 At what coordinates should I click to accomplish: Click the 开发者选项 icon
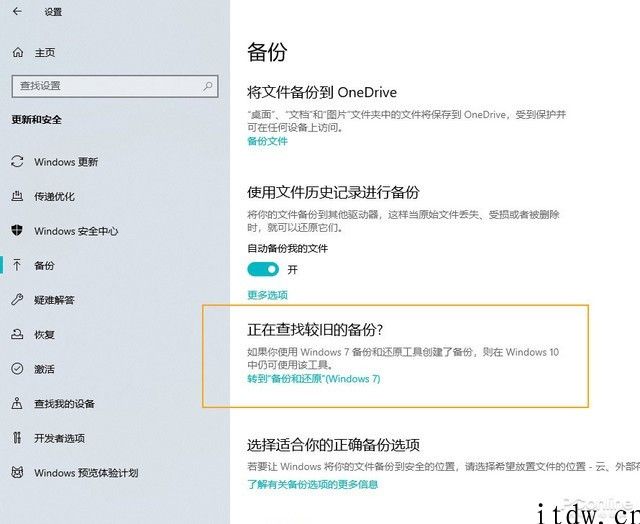(17, 438)
